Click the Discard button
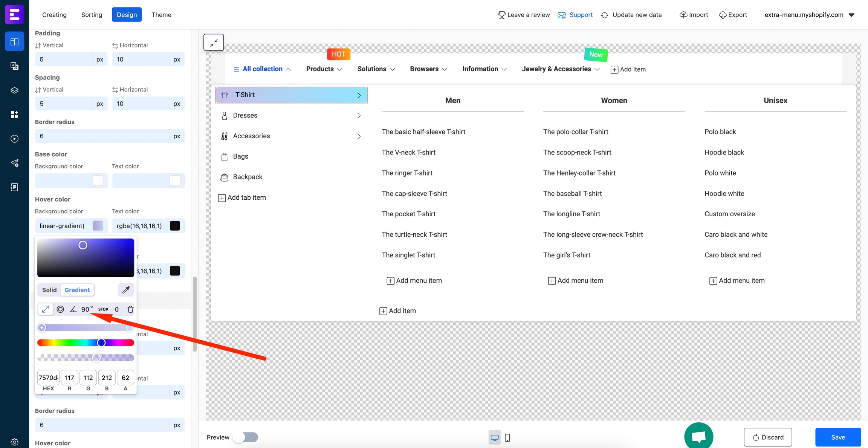Image resolution: width=868 pixels, height=448 pixels. [x=768, y=437]
